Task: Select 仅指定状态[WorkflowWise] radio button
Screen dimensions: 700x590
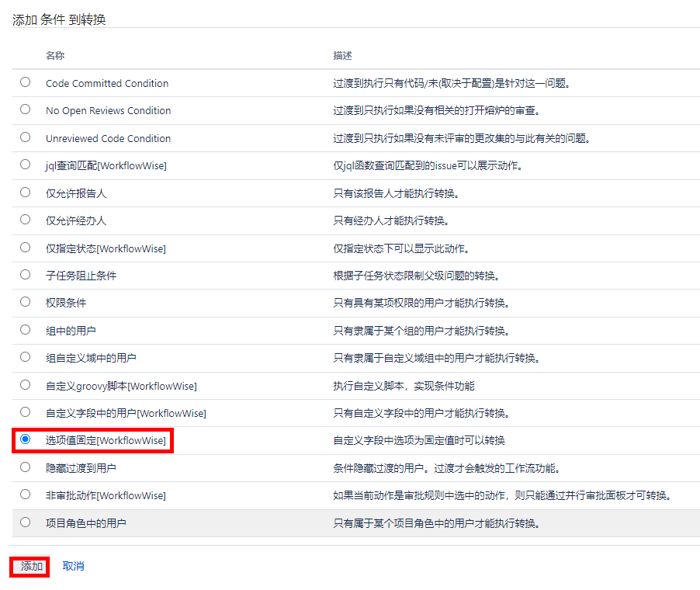Action: [x=26, y=248]
